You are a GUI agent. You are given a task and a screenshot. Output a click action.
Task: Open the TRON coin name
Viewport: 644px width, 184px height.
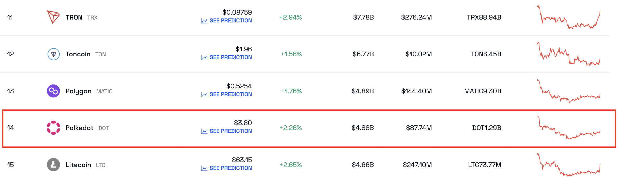coord(74,17)
